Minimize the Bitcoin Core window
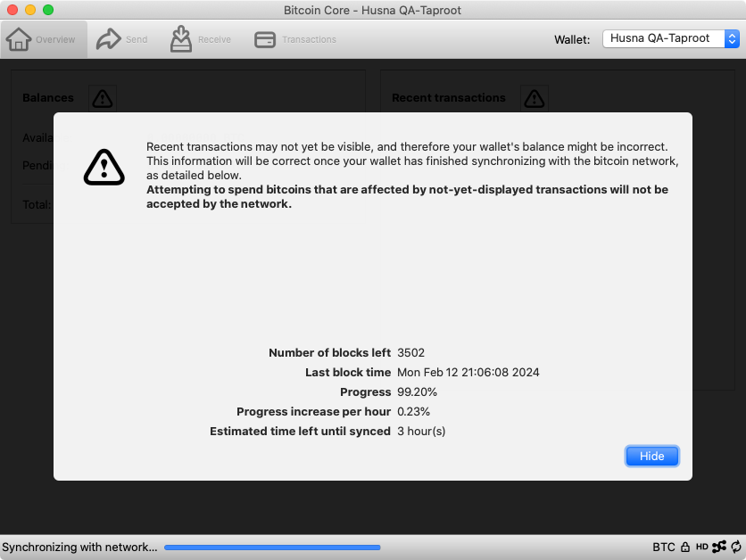 coord(30,10)
